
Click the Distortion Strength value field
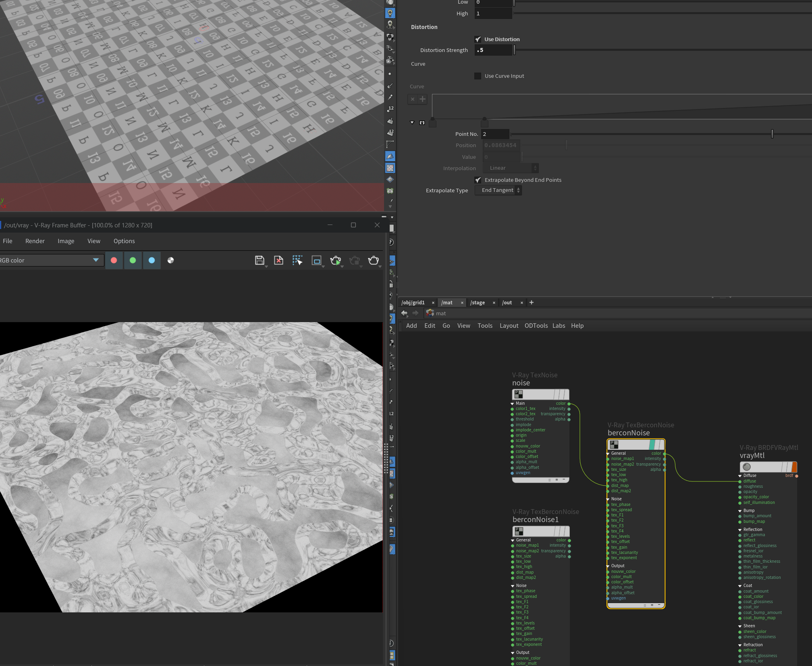493,50
